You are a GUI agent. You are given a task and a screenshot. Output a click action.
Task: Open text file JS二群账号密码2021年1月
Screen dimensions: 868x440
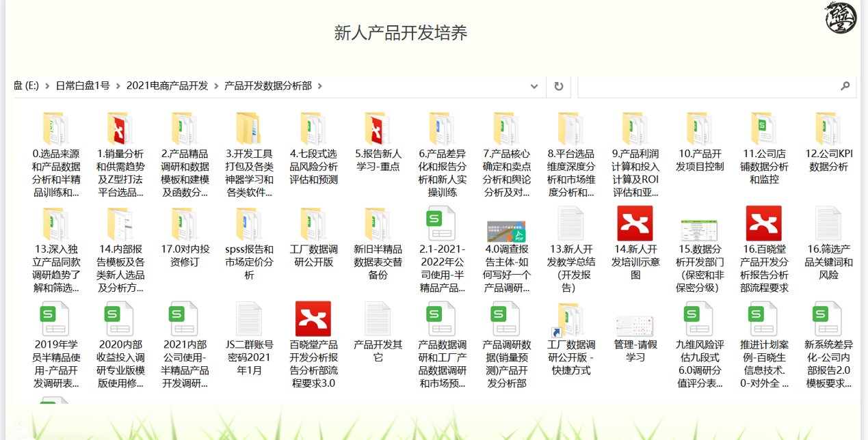pos(249,339)
